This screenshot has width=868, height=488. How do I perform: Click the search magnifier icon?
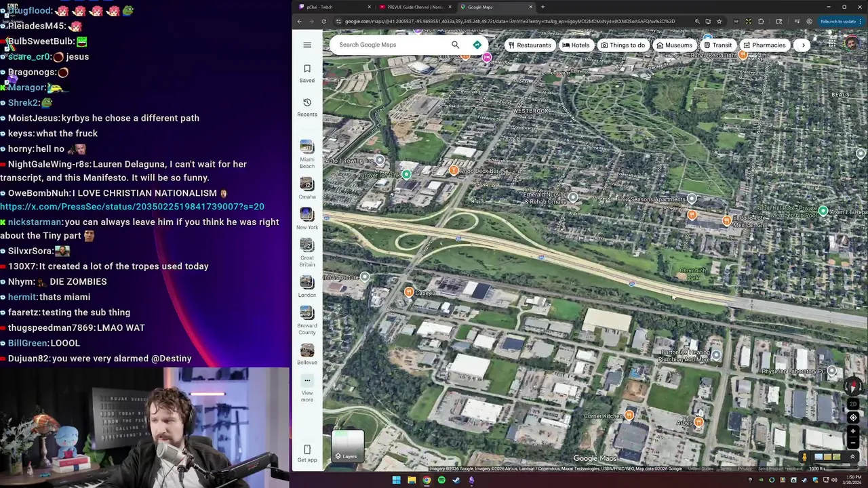click(x=456, y=45)
